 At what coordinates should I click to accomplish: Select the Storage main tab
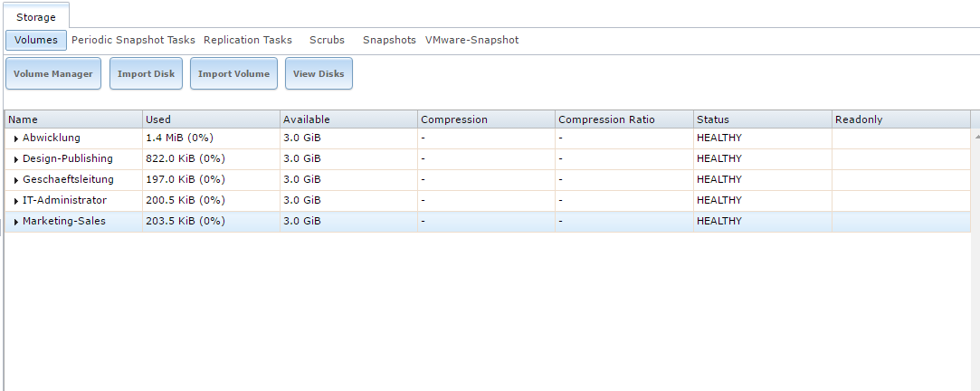coord(36,17)
